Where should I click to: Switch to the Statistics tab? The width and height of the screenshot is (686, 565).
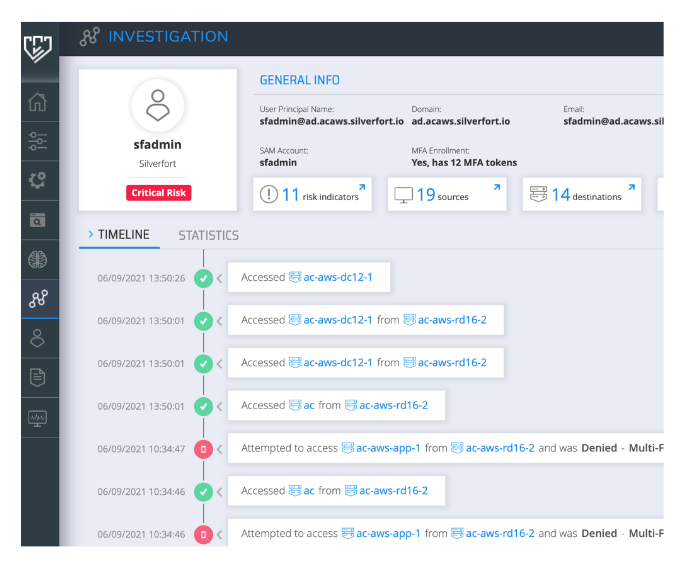click(208, 236)
